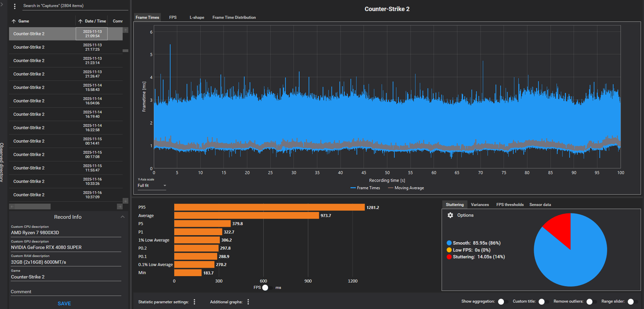Open the Y-Axis scale Full fit dropdown

pos(152,186)
